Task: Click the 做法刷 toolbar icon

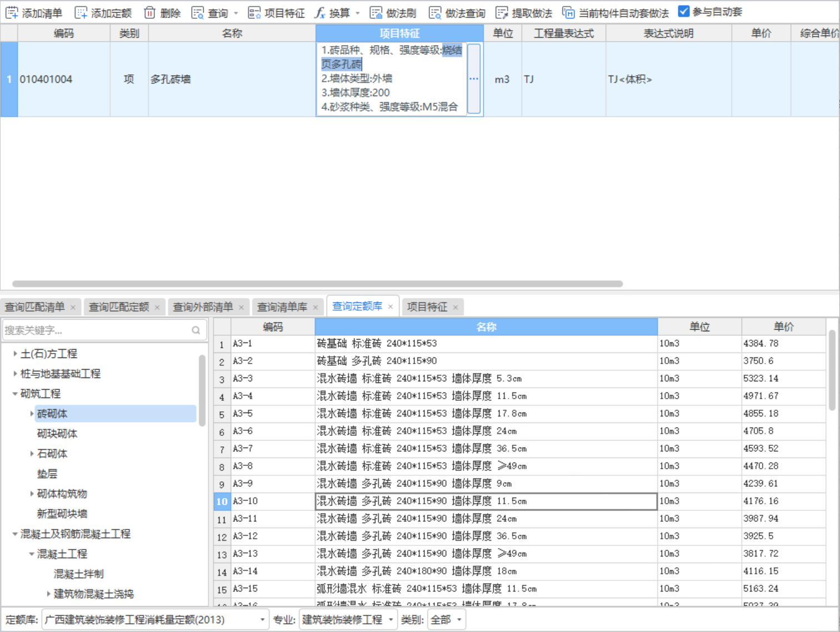Action: coord(376,12)
